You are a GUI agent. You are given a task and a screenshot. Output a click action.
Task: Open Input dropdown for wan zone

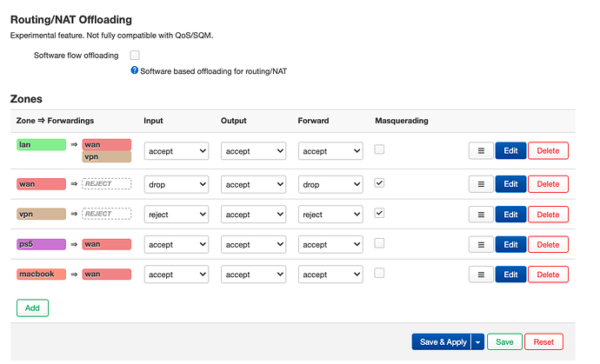(x=177, y=184)
